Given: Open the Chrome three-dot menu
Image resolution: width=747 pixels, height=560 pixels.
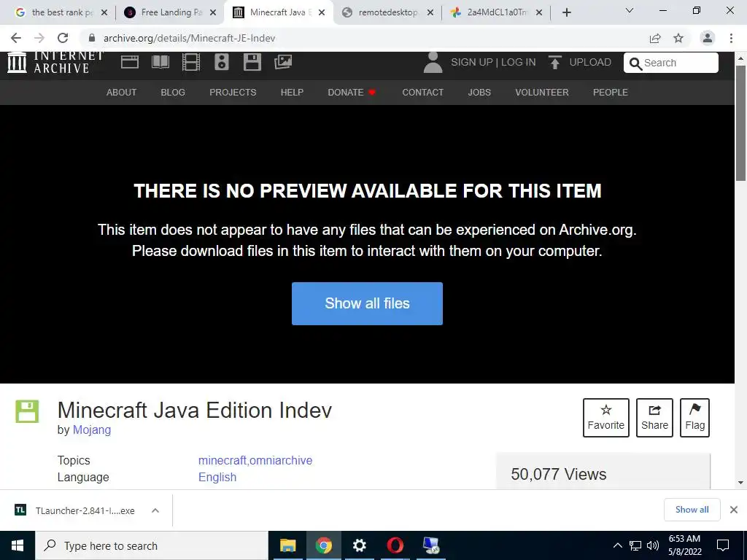Looking at the screenshot, I should point(731,38).
